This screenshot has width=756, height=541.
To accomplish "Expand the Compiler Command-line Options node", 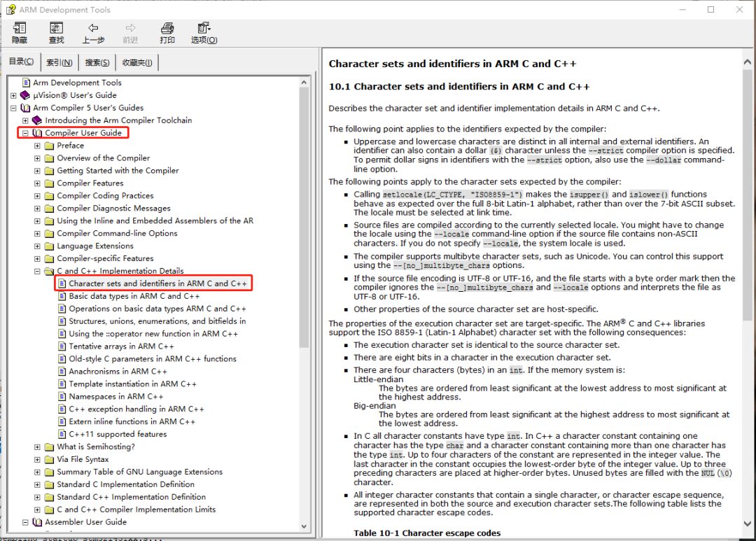I will click(x=37, y=233).
